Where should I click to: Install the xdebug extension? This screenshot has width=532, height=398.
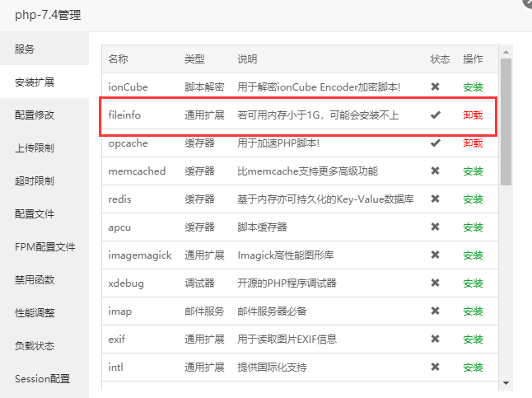[x=473, y=283]
